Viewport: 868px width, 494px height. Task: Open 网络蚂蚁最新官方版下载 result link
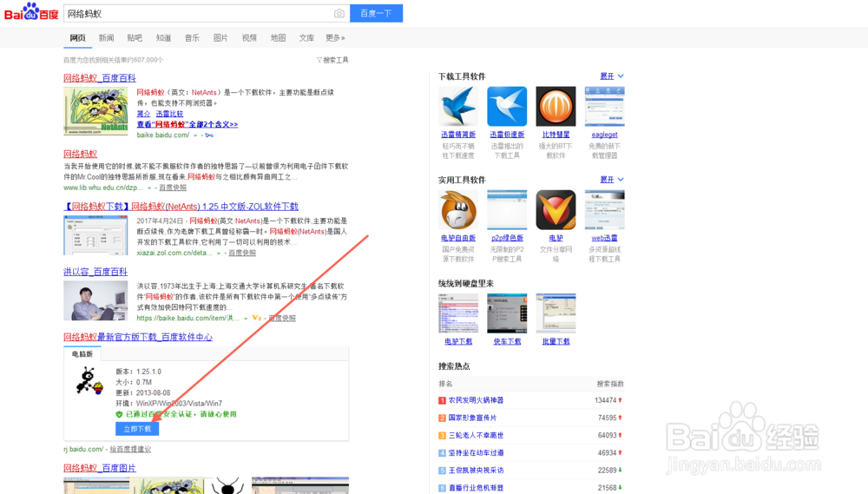click(138, 337)
